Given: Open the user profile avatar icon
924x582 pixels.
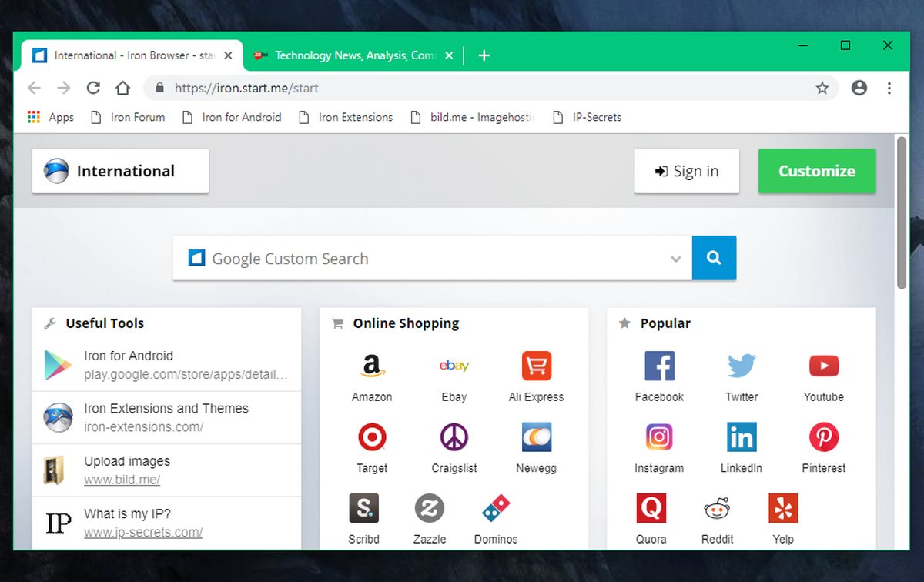Looking at the screenshot, I should (859, 88).
